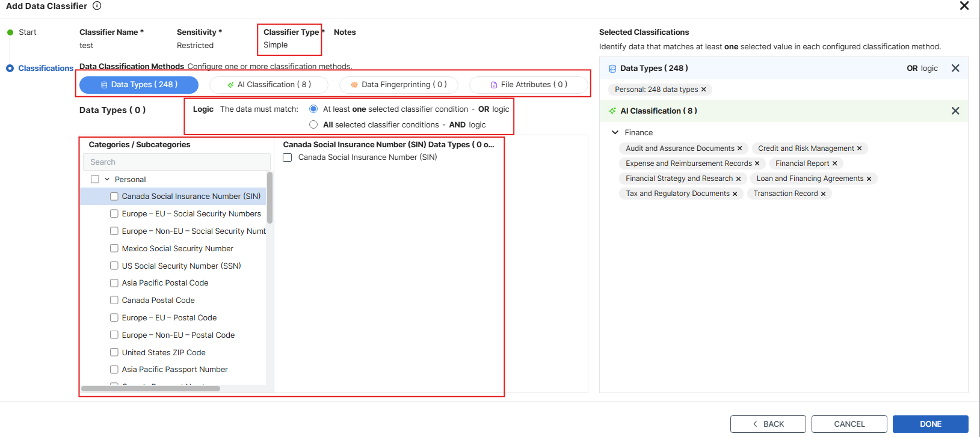
Task: Click the database icon in Selected Data Types header
Action: click(612, 69)
